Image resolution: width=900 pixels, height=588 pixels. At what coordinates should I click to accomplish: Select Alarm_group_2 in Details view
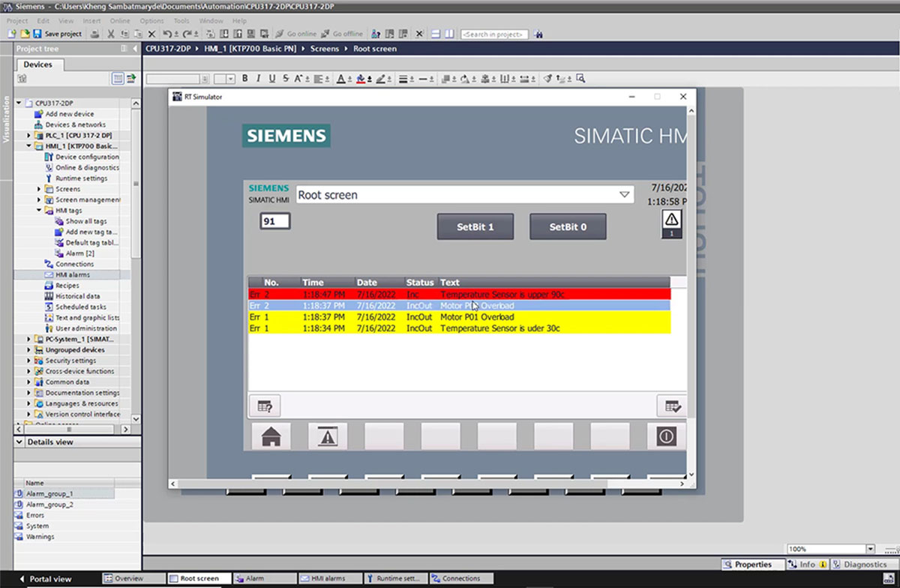point(49,505)
